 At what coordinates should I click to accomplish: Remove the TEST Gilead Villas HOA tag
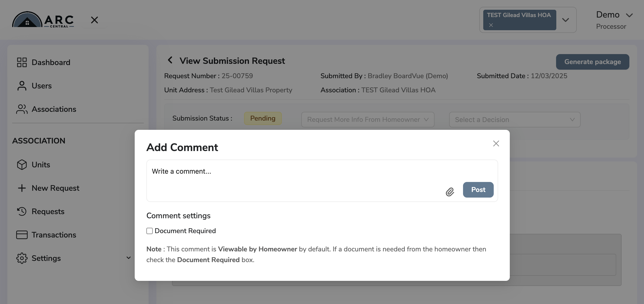(x=491, y=25)
